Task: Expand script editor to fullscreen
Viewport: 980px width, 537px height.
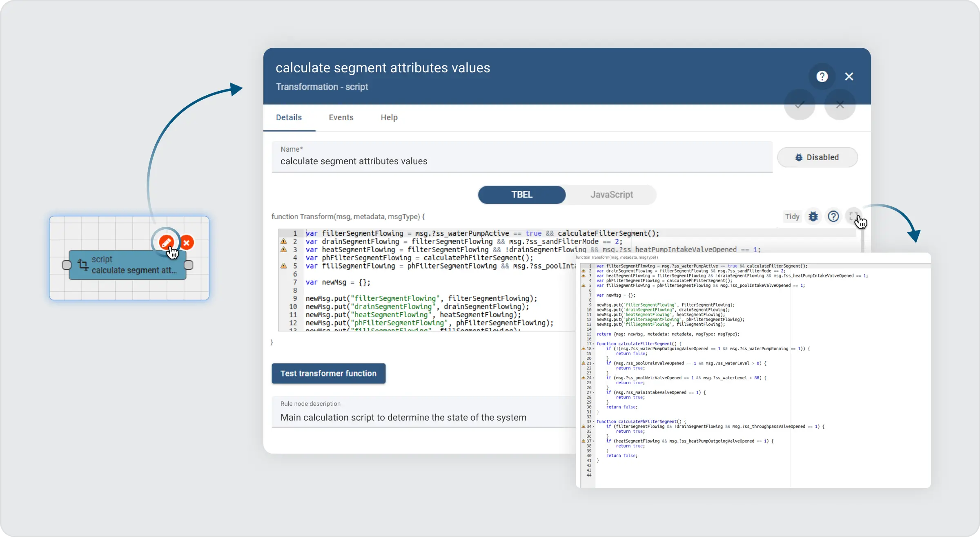Action: (x=853, y=216)
